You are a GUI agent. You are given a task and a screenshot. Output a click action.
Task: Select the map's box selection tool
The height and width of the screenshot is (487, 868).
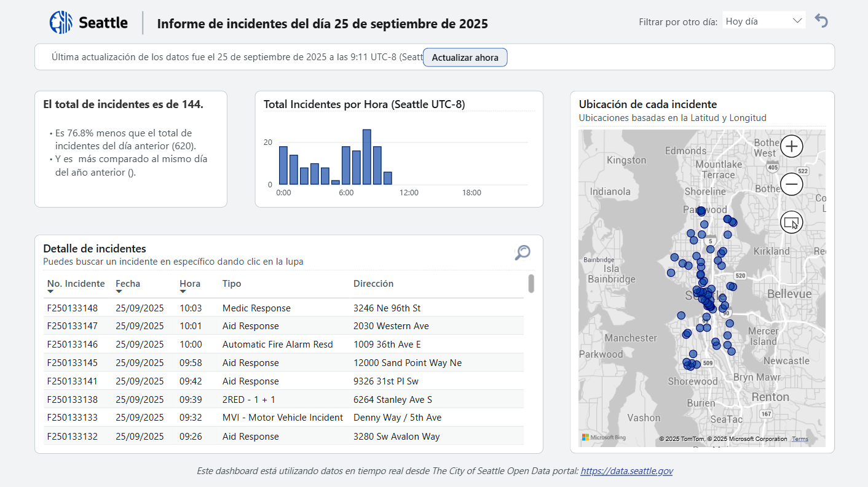(791, 222)
